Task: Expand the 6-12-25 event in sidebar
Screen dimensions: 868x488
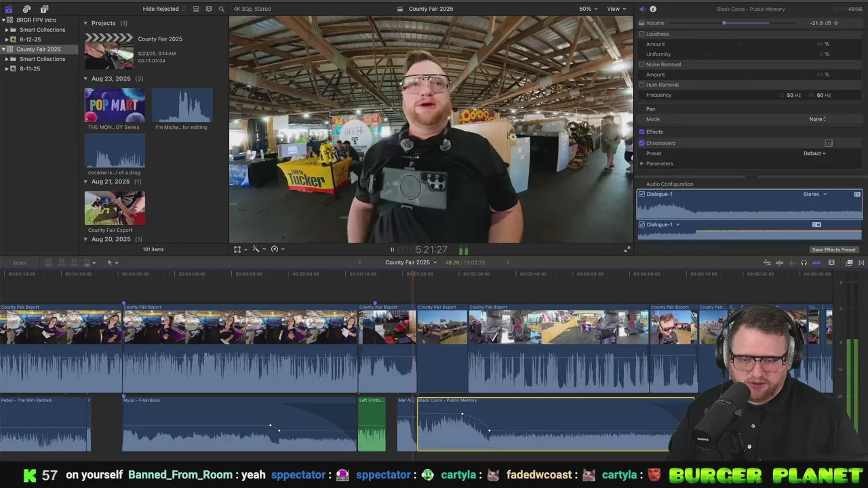Action: (x=7, y=39)
